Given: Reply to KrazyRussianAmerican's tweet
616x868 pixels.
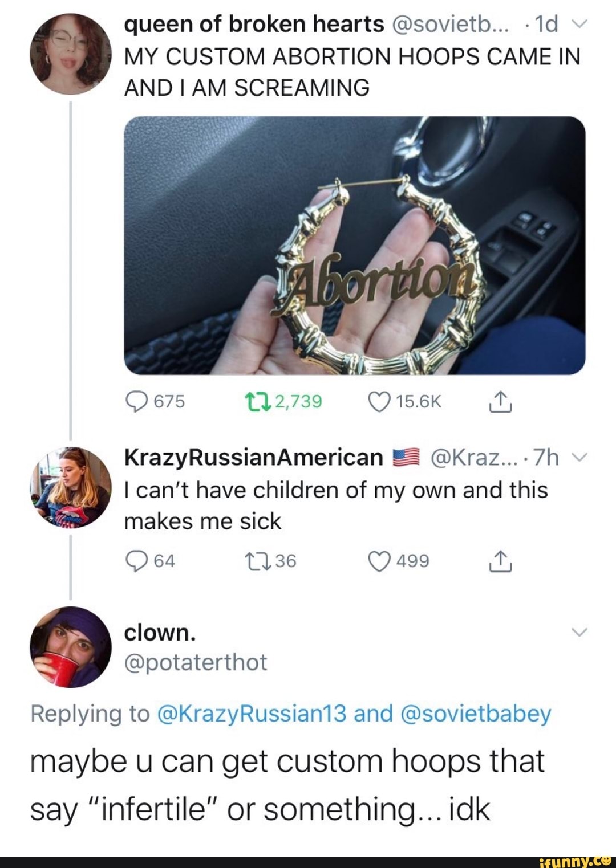Looking at the screenshot, I should 136,561.
